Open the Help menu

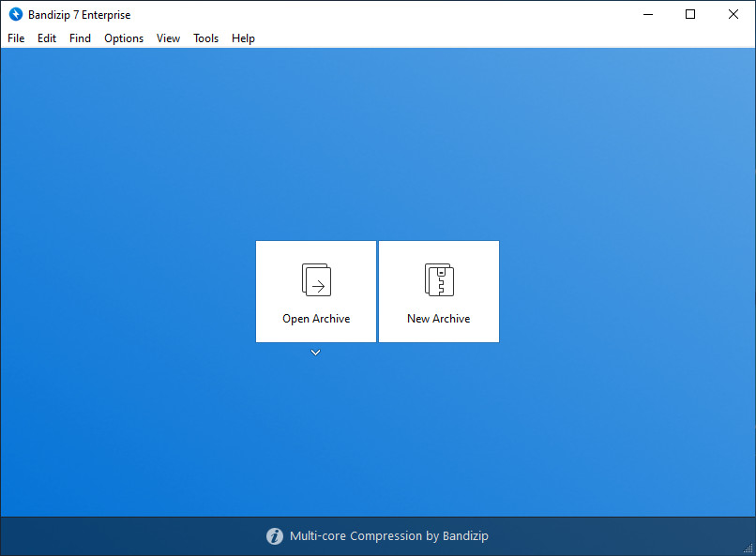[x=243, y=38]
